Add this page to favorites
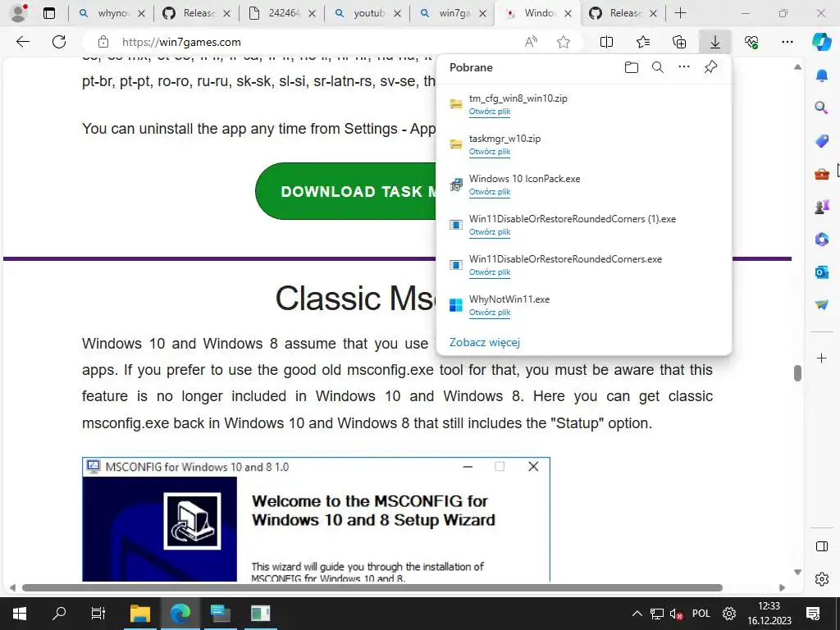Viewport: 840px width, 630px height. tap(563, 42)
